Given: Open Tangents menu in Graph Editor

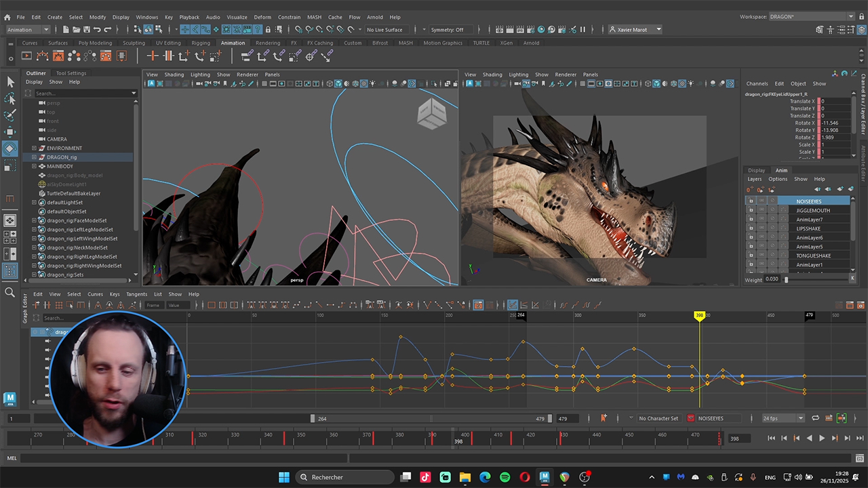Looking at the screenshot, I should pos(136,294).
